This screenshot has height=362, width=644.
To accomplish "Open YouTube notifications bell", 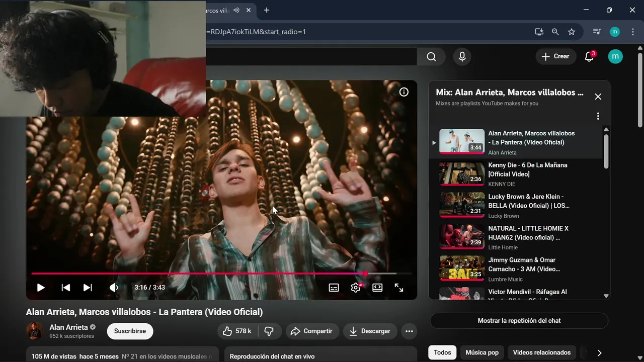I will coord(589,57).
